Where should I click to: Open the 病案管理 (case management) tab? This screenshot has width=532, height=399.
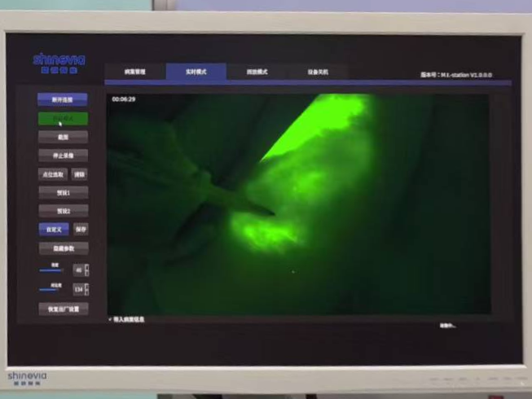134,72
